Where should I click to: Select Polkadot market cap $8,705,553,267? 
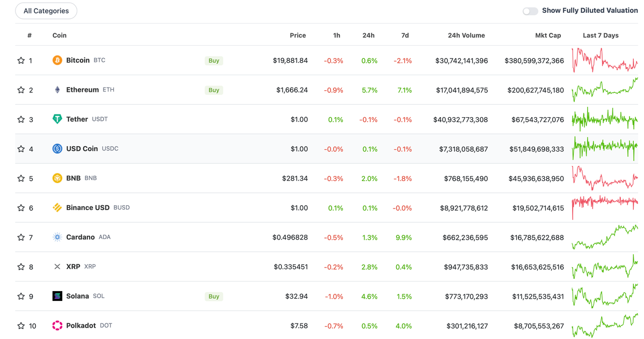pyautogui.click(x=539, y=326)
